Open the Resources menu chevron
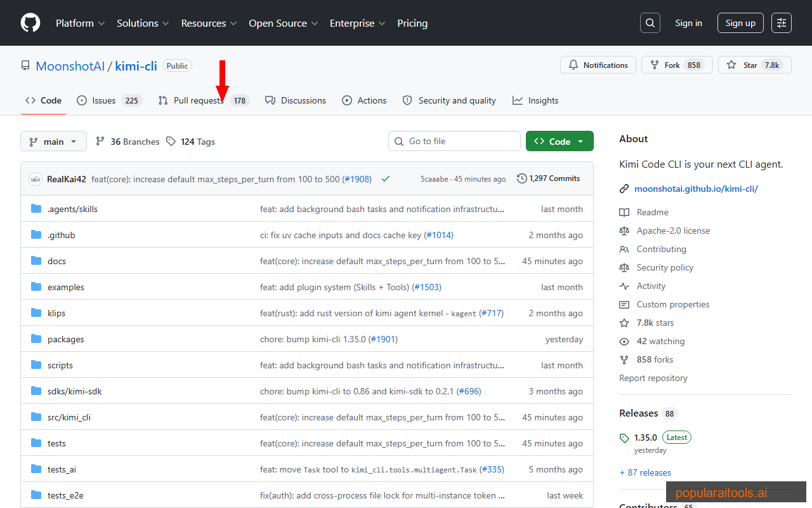 pyautogui.click(x=233, y=23)
